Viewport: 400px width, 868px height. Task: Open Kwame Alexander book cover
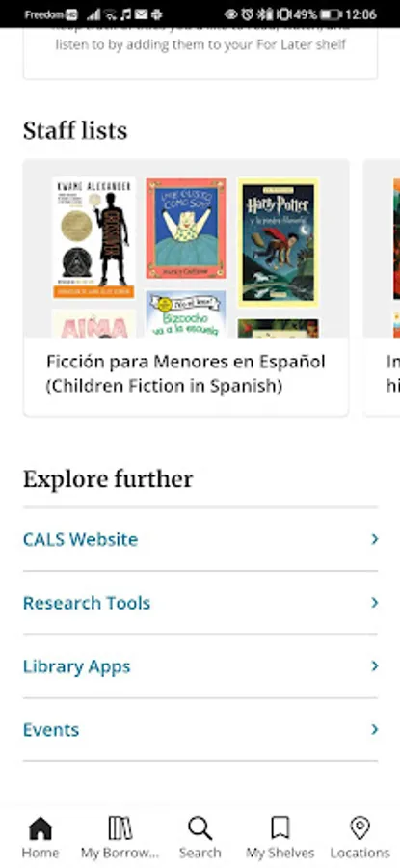(x=93, y=237)
